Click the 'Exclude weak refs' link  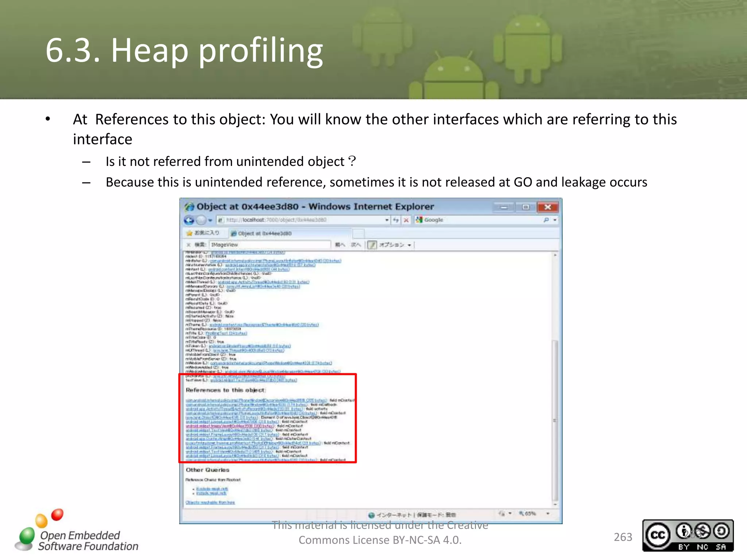[x=212, y=489]
